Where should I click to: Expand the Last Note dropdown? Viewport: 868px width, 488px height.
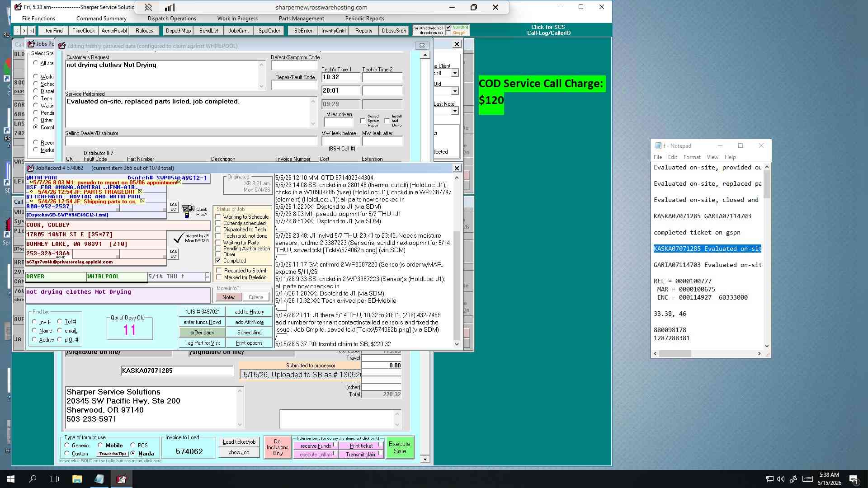pos(455,111)
